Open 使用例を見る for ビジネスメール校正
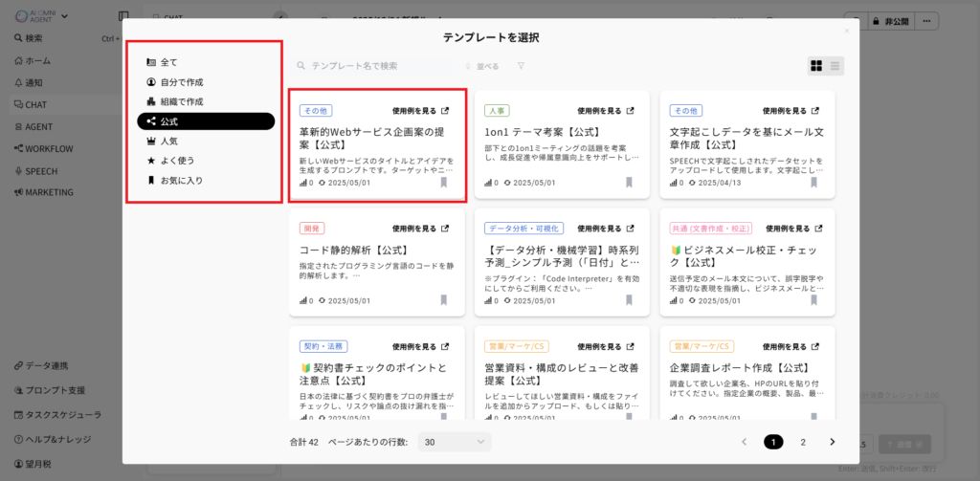 tap(794, 229)
